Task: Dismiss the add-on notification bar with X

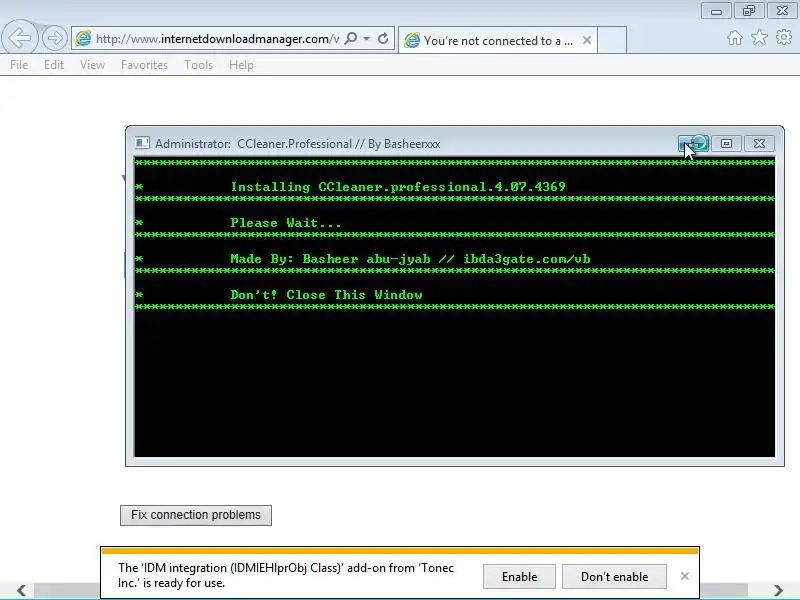Action: (x=685, y=576)
